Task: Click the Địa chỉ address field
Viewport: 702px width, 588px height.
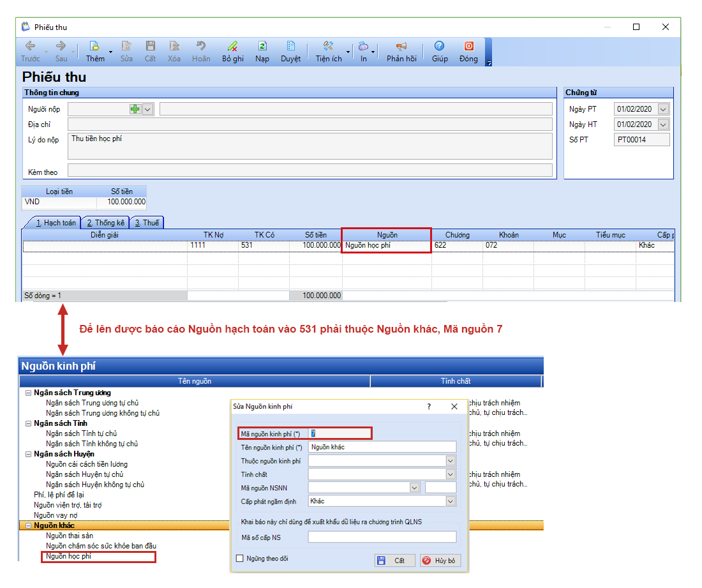Action: click(x=310, y=124)
